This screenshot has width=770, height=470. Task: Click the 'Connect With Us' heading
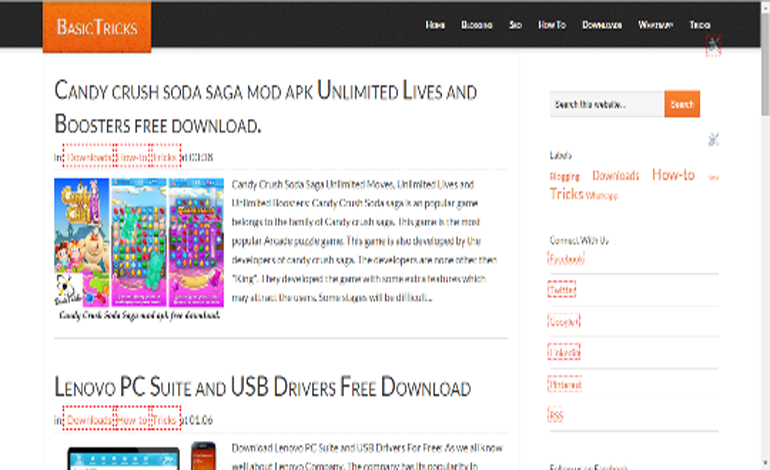[x=579, y=240]
